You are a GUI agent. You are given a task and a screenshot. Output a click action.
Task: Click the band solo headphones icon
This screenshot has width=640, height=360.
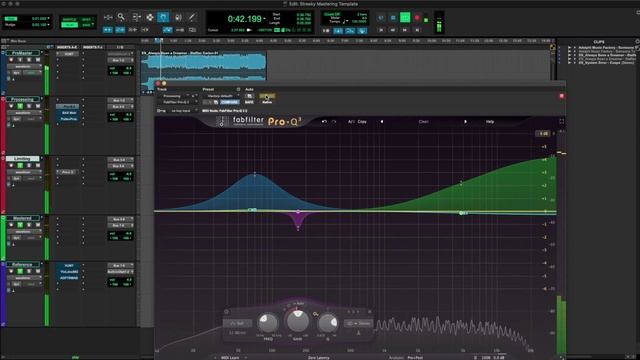coord(358,333)
